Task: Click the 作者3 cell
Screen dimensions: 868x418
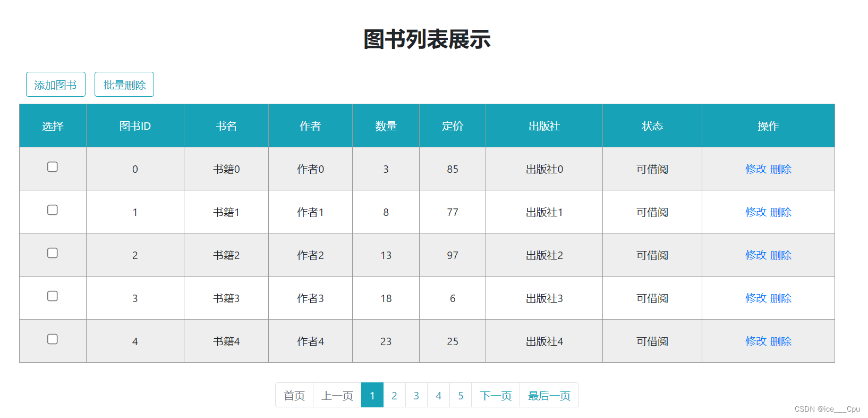Action: pyautogui.click(x=310, y=298)
